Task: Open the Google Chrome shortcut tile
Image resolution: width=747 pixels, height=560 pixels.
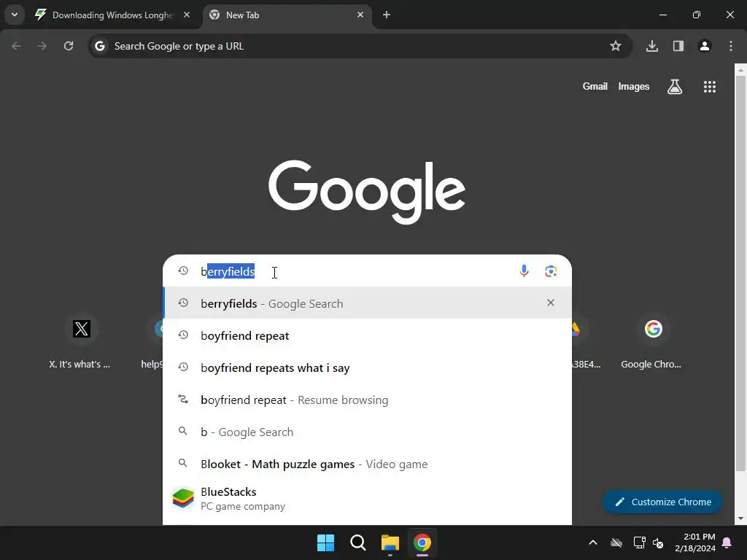Action: tap(653, 341)
